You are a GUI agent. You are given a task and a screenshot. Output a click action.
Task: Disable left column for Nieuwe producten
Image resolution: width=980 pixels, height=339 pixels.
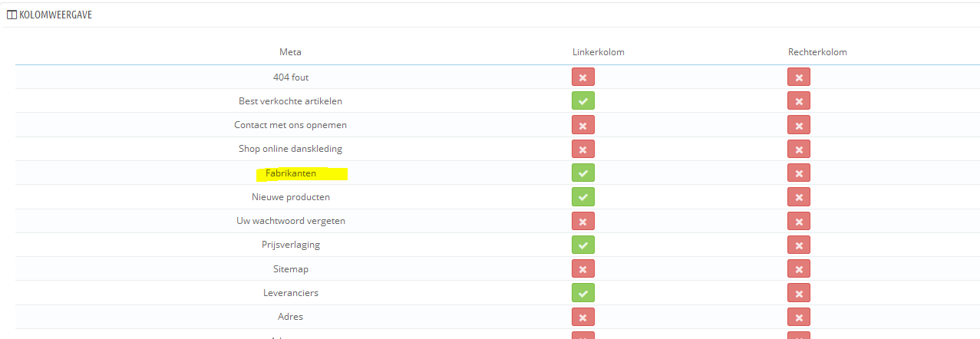coord(583,197)
